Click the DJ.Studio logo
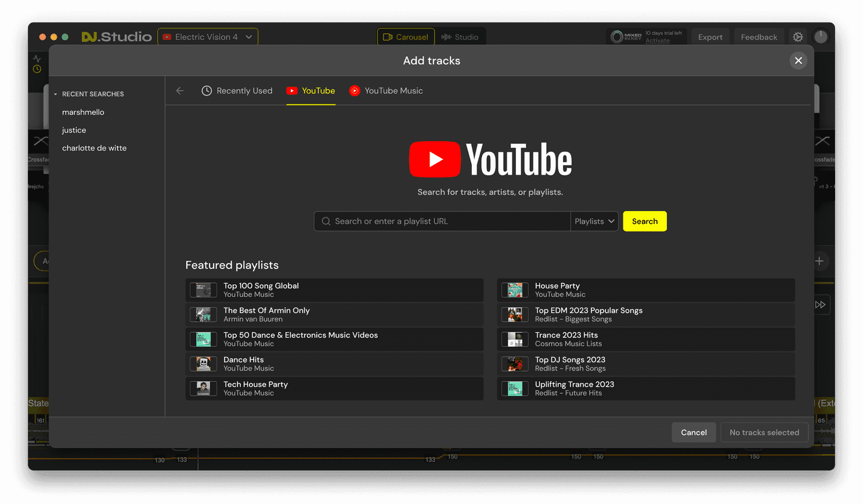 [x=117, y=37]
